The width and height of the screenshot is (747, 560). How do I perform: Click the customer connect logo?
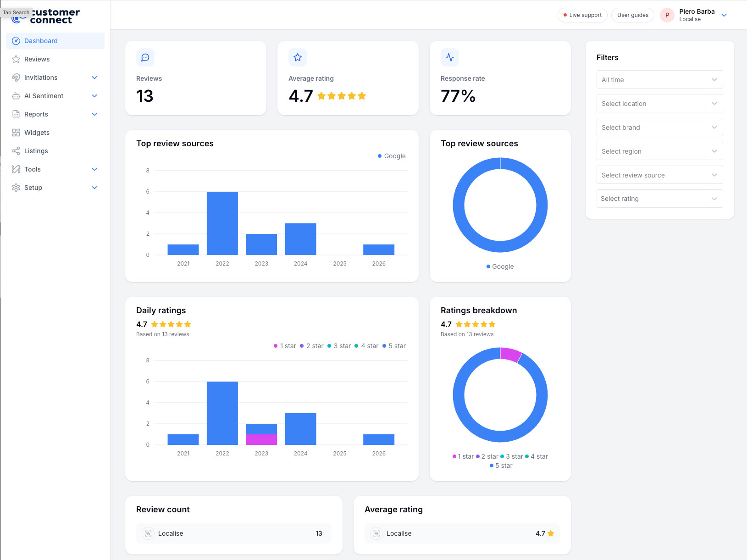[x=46, y=16]
